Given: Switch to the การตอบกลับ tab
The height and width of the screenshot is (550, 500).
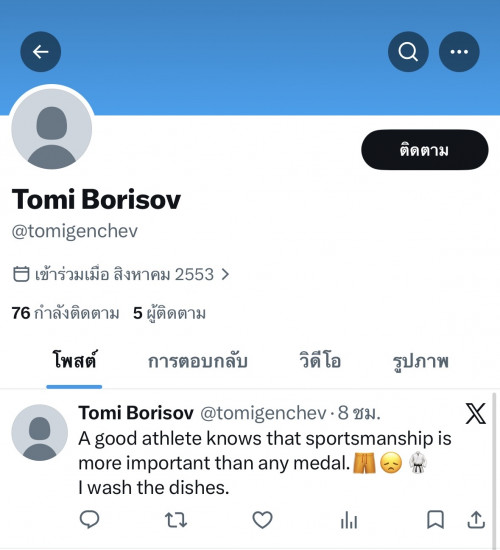Looking at the screenshot, I should coord(198,361).
